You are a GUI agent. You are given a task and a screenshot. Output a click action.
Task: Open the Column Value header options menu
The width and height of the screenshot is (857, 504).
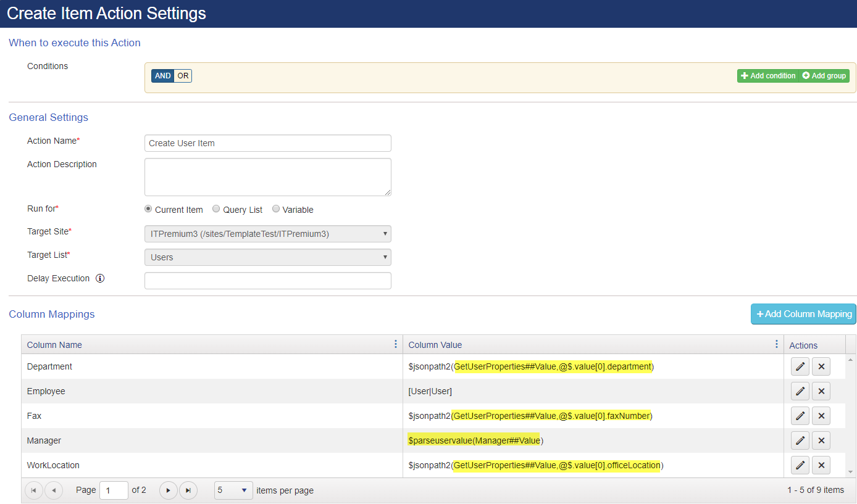pos(776,344)
